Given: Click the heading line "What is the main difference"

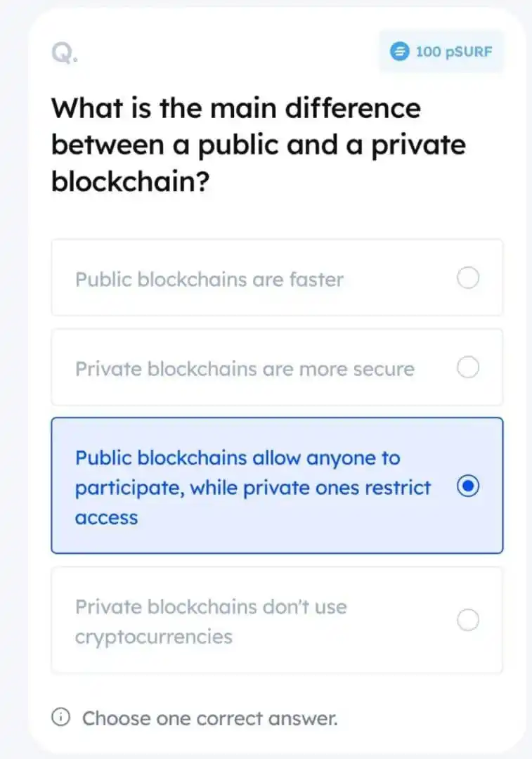Looking at the screenshot, I should (x=236, y=108).
